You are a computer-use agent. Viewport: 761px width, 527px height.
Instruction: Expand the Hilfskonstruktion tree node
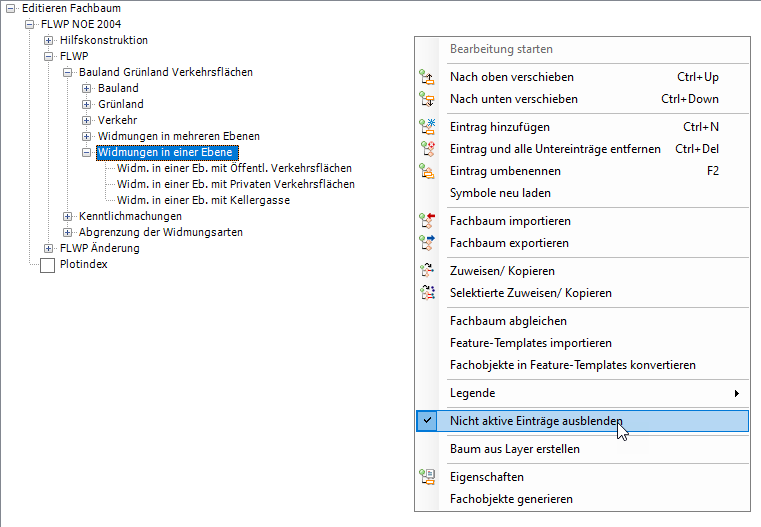tap(49, 40)
